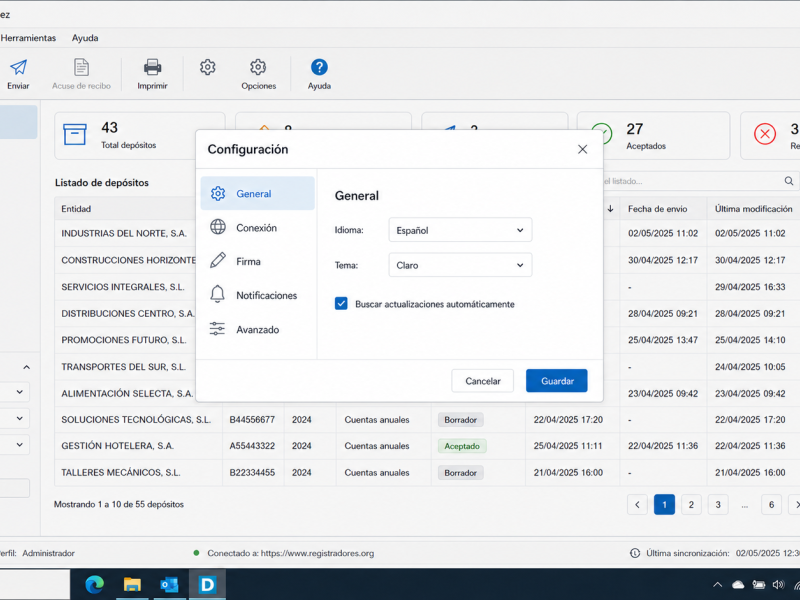The image size is (800, 600).
Task: Click the Última sincronización clock icon
Action: 635,553
